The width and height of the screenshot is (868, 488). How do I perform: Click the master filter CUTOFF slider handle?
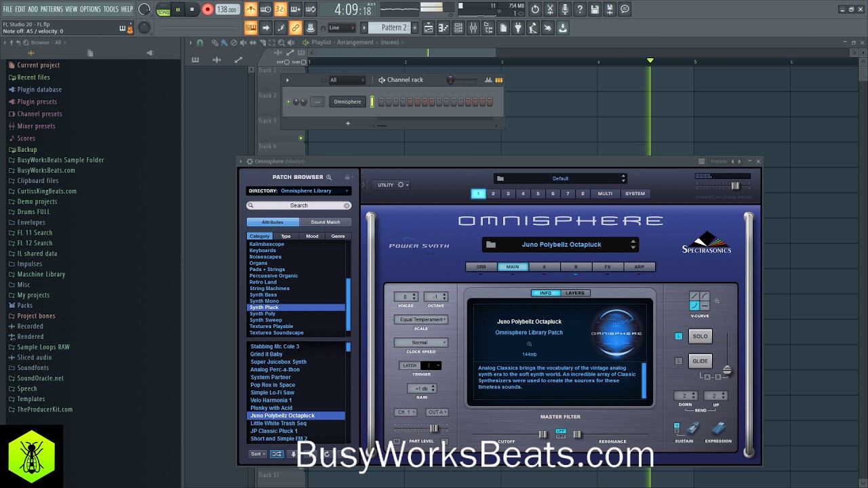point(542,434)
